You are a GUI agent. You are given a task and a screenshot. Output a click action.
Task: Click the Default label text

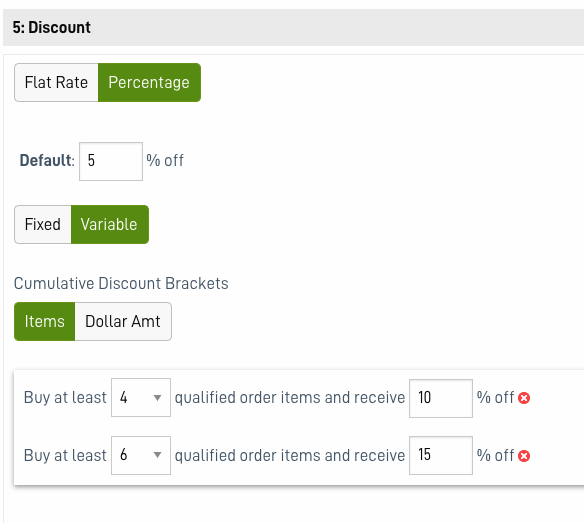pyautogui.click(x=47, y=161)
